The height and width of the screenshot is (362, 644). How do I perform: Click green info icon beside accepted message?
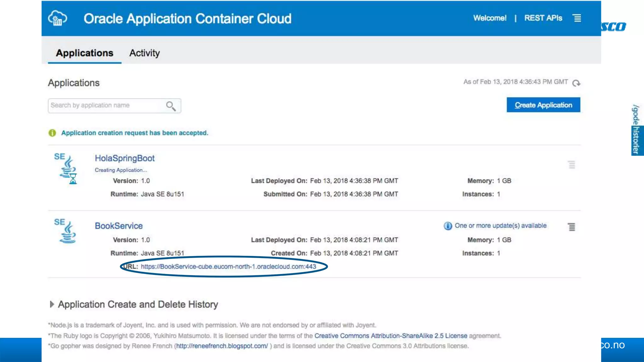click(52, 133)
